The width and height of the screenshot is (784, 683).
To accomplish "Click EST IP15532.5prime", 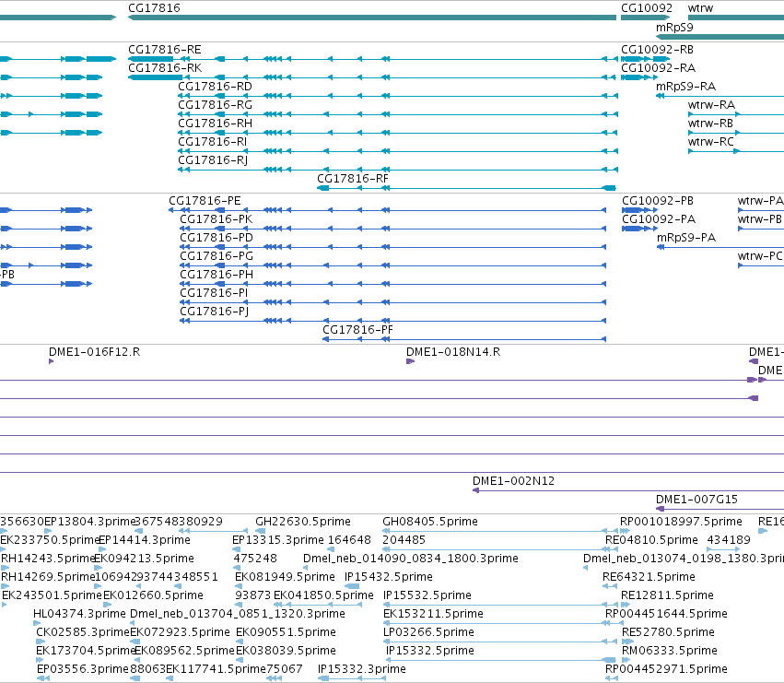I will click(x=427, y=595).
